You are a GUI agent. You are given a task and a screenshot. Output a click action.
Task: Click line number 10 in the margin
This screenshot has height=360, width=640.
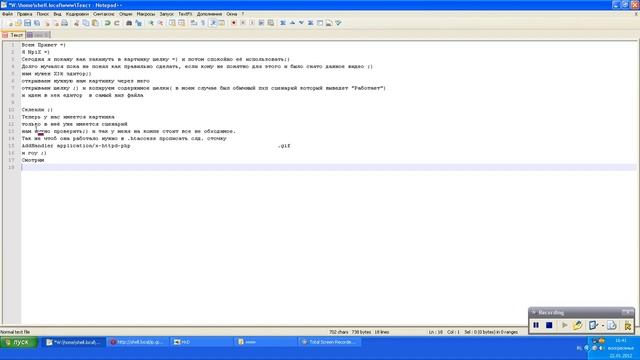pos(11,110)
